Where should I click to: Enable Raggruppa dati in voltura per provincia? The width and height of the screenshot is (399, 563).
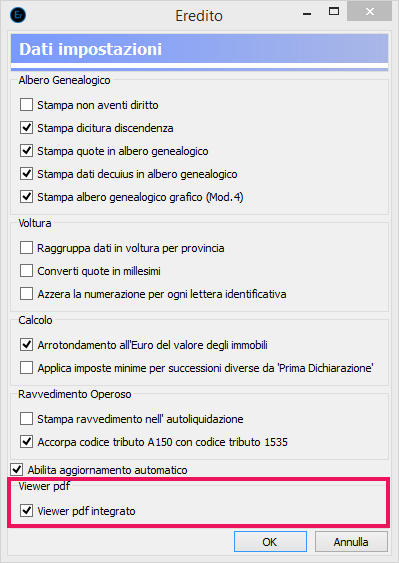[x=26, y=248]
